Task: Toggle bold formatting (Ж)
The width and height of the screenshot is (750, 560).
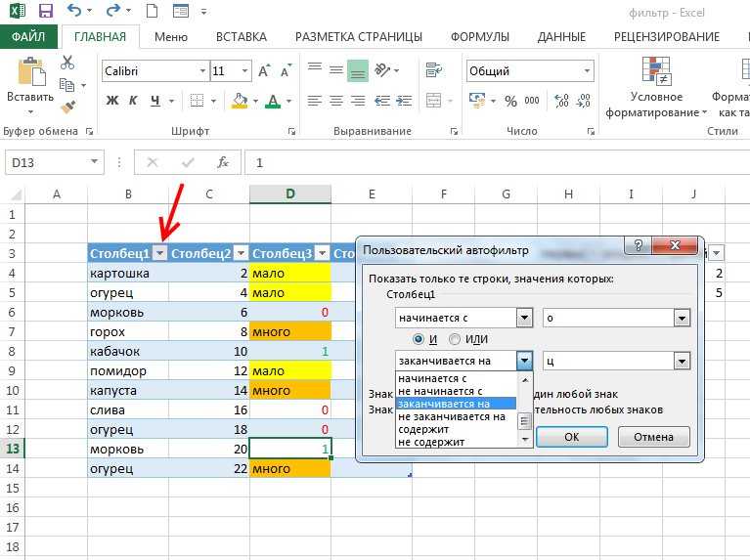Action: pyautogui.click(x=112, y=101)
